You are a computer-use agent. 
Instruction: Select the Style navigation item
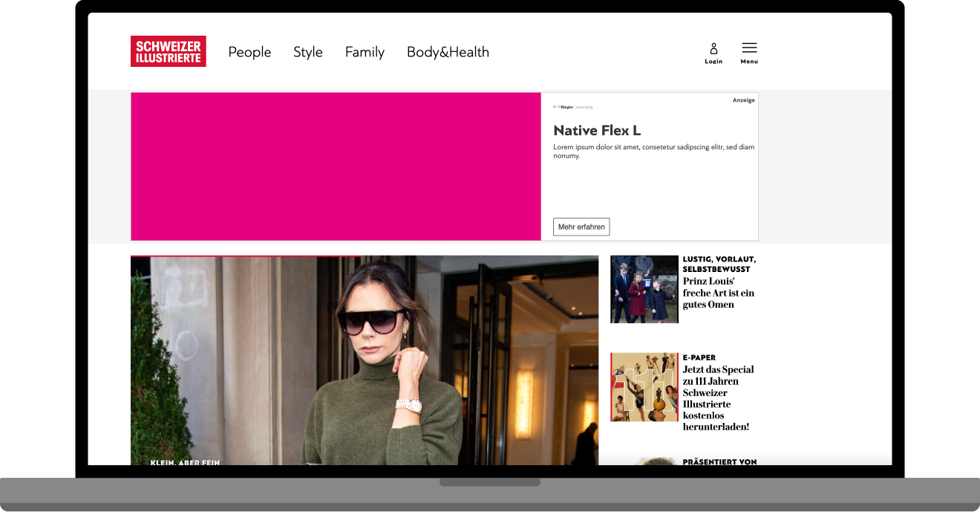(308, 52)
